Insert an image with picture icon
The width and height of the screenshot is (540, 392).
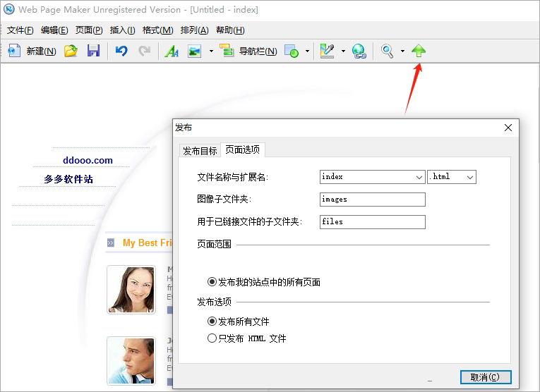tap(195, 51)
